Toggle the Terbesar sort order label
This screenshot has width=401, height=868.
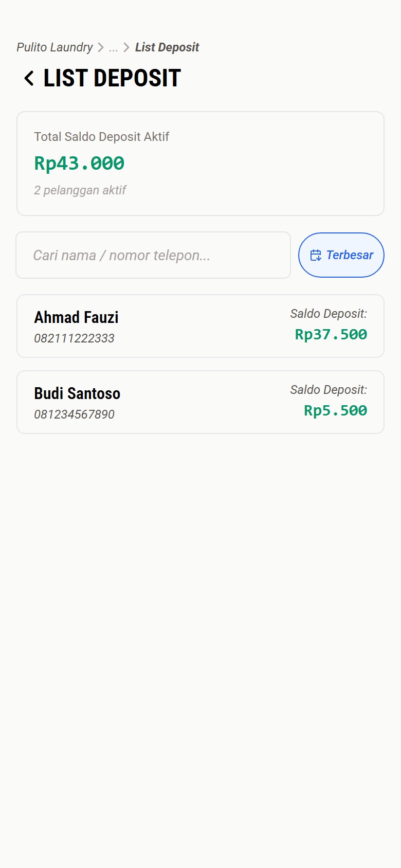click(350, 255)
